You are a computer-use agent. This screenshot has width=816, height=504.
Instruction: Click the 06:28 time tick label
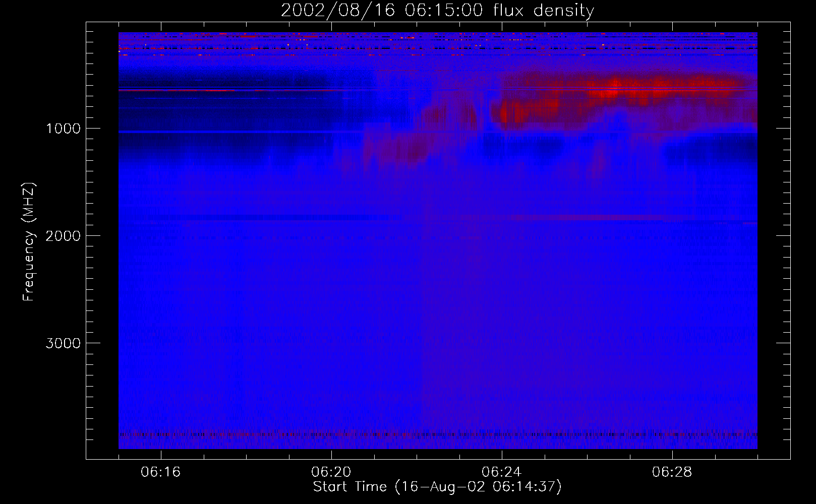672,472
